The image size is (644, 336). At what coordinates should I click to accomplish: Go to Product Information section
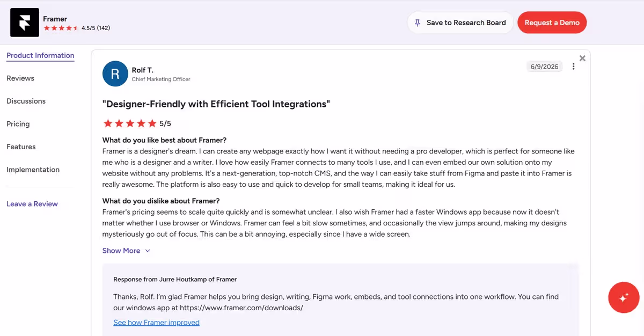click(40, 55)
